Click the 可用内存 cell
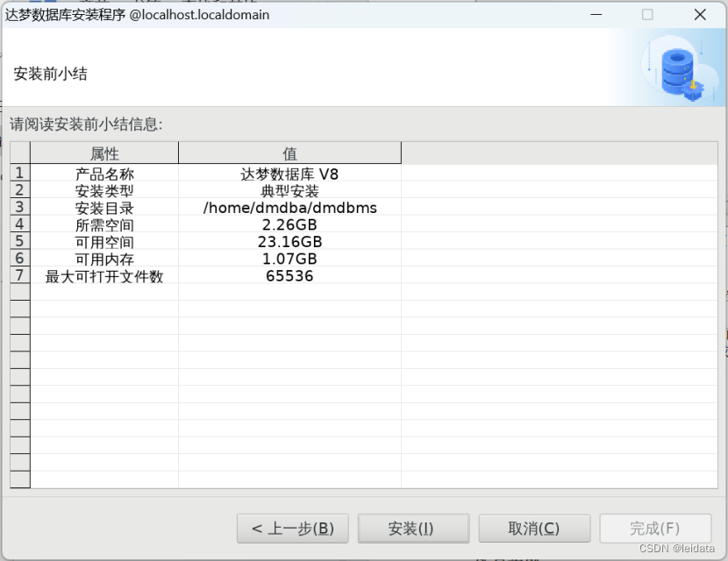 (104, 259)
